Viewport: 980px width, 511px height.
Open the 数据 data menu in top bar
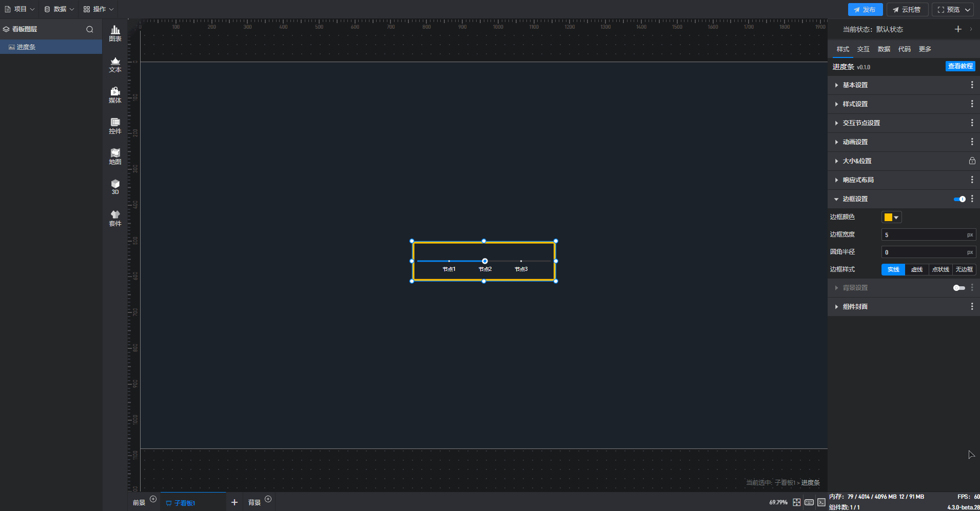(x=59, y=9)
